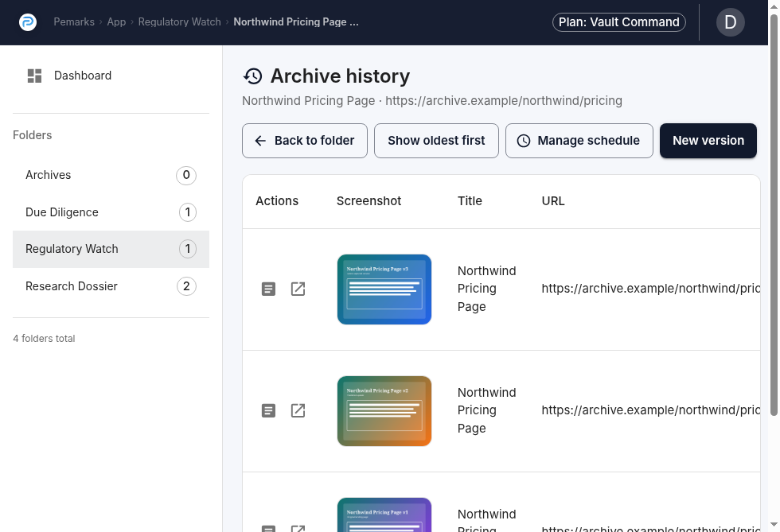
Task: Open the details icon for the v3 row
Action: point(269,289)
